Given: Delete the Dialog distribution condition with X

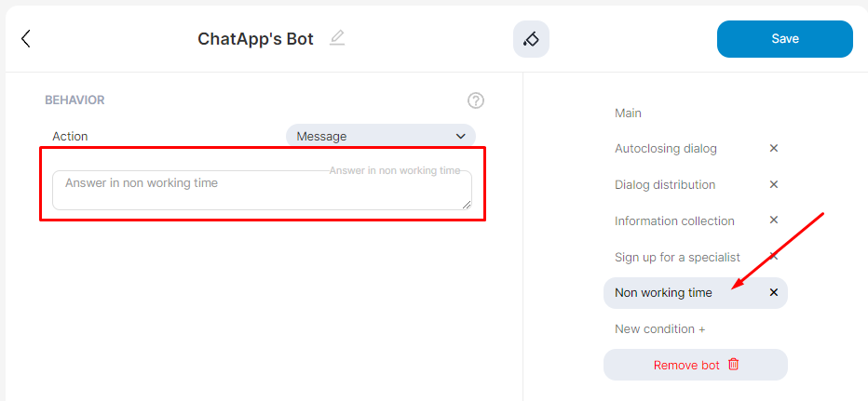Looking at the screenshot, I should click(x=773, y=184).
